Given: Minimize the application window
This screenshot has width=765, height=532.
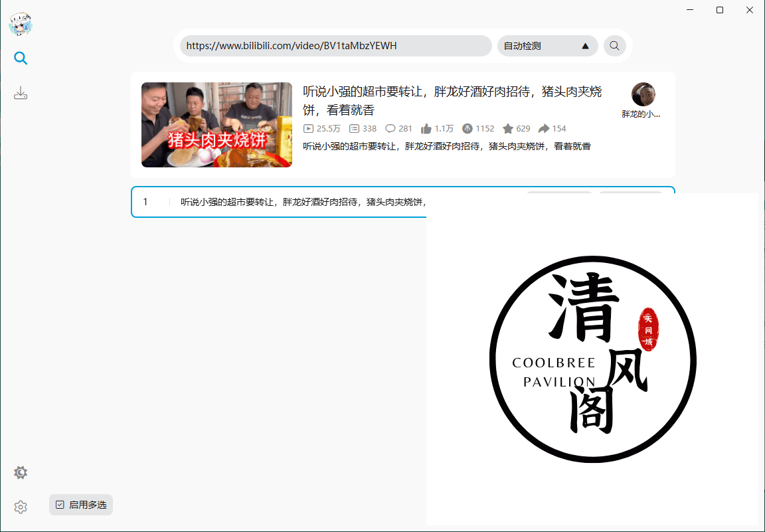Looking at the screenshot, I should (x=690, y=10).
